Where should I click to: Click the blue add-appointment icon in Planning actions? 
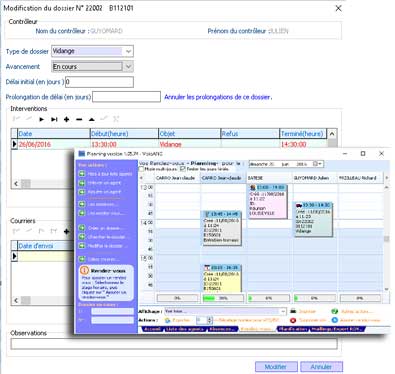pos(335,320)
